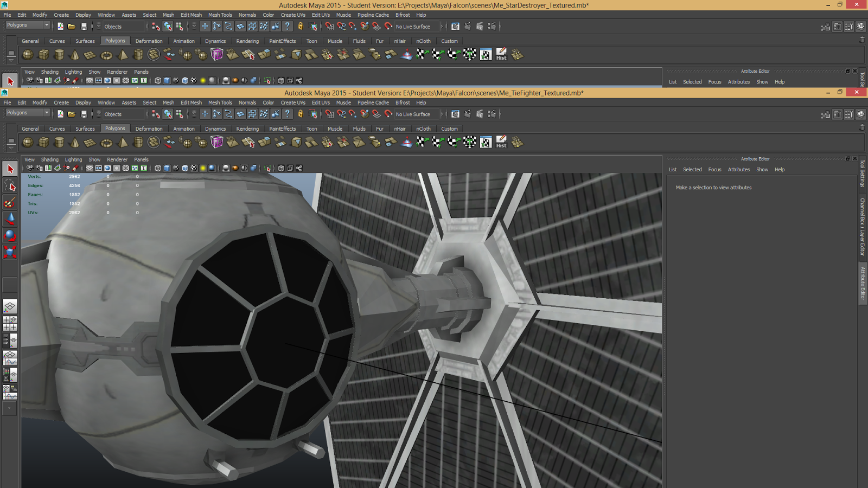Activate the Rotate tool in the TieFighter toolbox

[x=10, y=236]
